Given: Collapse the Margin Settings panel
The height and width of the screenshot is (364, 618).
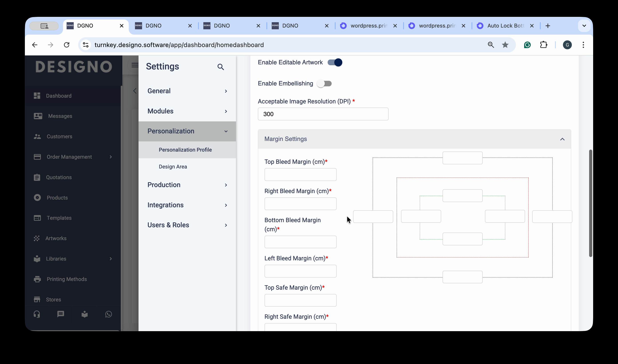Looking at the screenshot, I should point(562,139).
